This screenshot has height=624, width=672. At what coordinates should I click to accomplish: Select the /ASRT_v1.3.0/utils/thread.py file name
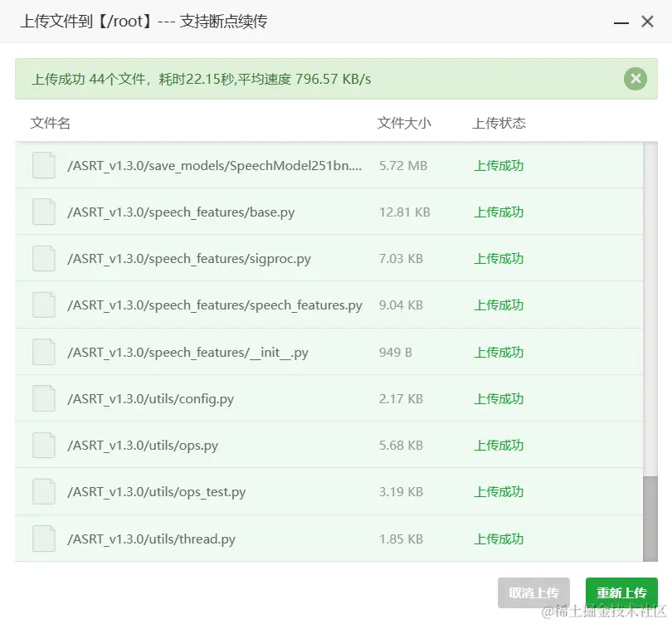(x=151, y=539)
